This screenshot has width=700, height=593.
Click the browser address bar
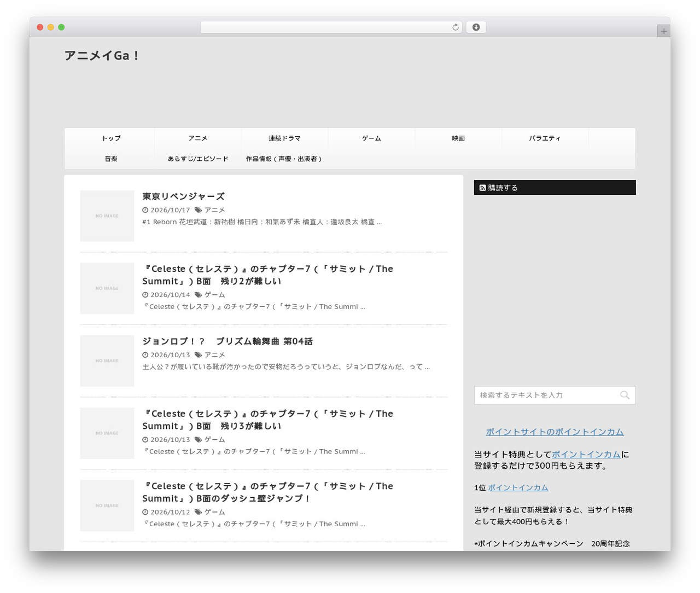point(331,27)
